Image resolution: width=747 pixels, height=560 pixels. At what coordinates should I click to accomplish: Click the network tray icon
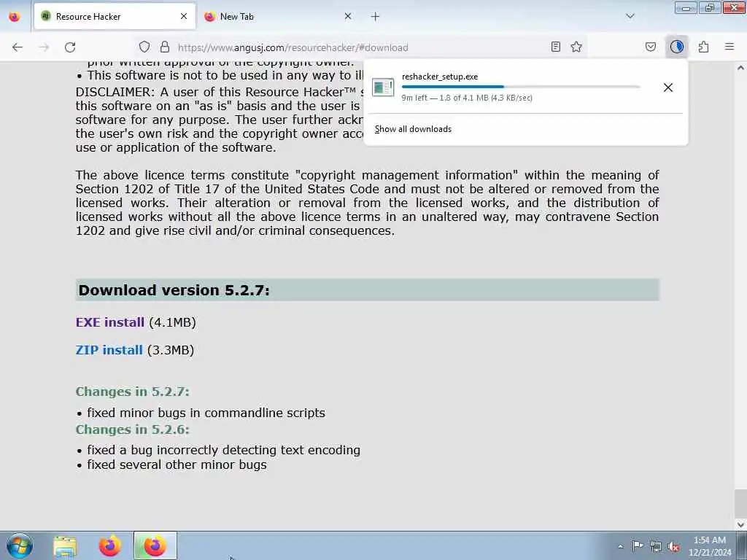coord(656,546)
